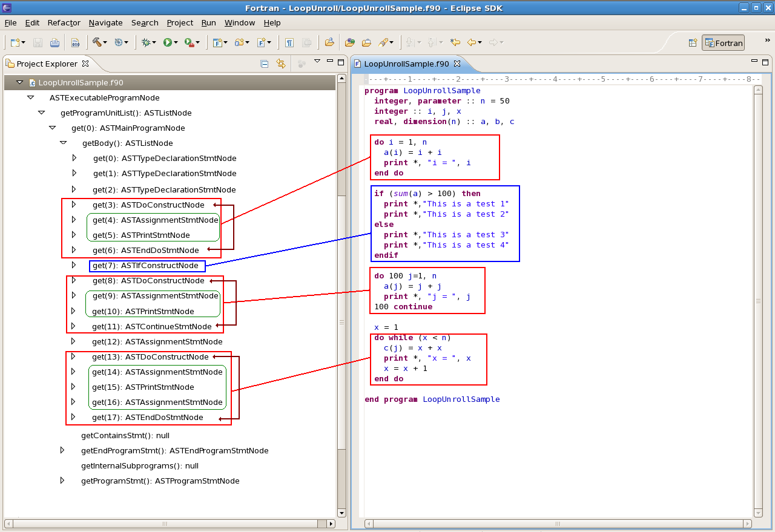The height and width of the screenshot is (532, 775).
Task: Click the build configuration gear icon
Action: (x=118, y=42)
